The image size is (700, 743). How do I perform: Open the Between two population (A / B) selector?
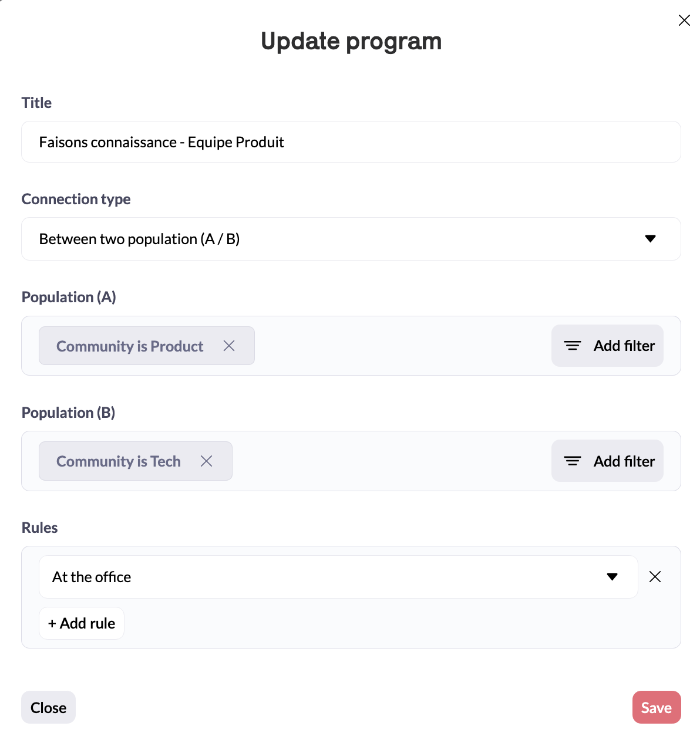351,239
